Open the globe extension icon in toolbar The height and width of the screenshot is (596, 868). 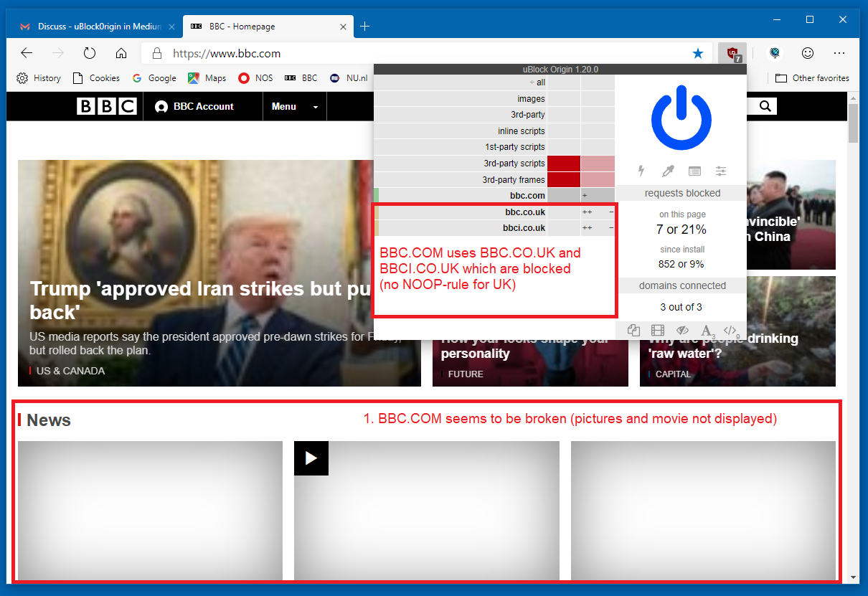coord(775,53)
